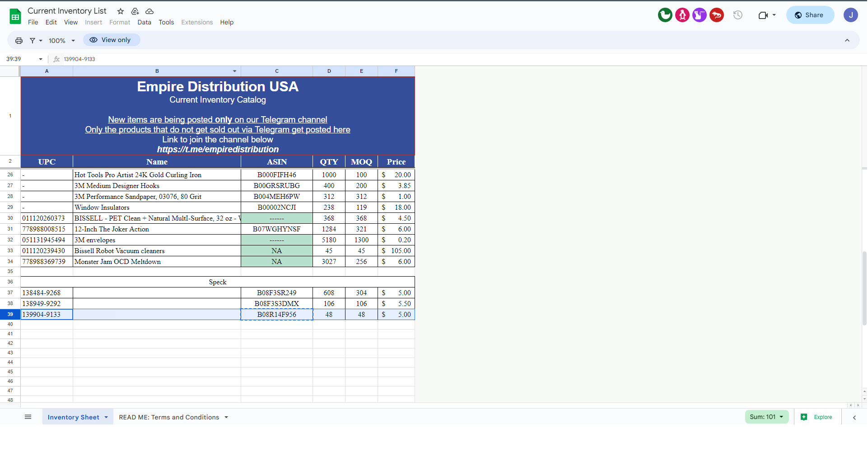Open the Sum: 101 statistics dropdown

coord(767,417)
